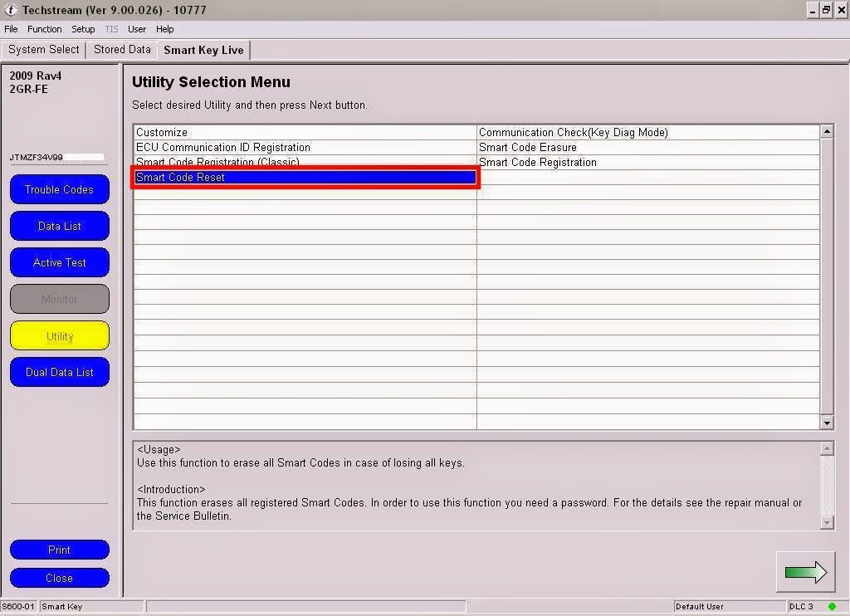Viewport: 850px width, 616px height.
Task: Click the S600-01 status code
Action: [x=18, y=606]
